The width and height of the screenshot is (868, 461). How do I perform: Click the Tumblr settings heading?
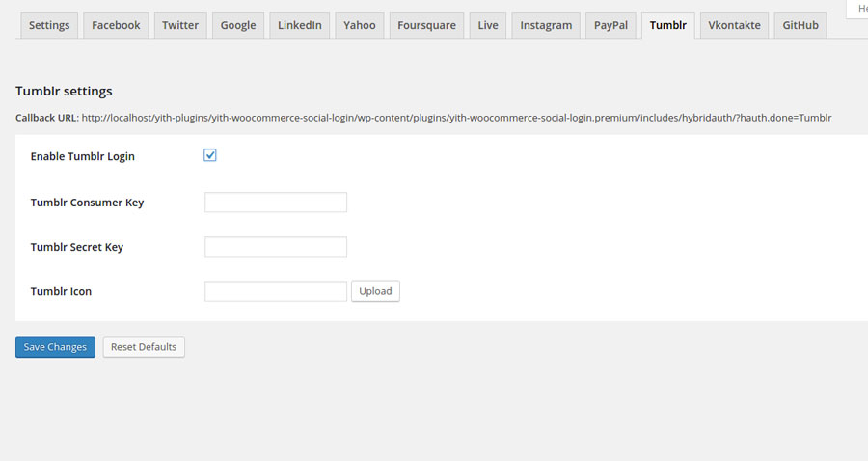pyautogui.click(x=64, y=91)
